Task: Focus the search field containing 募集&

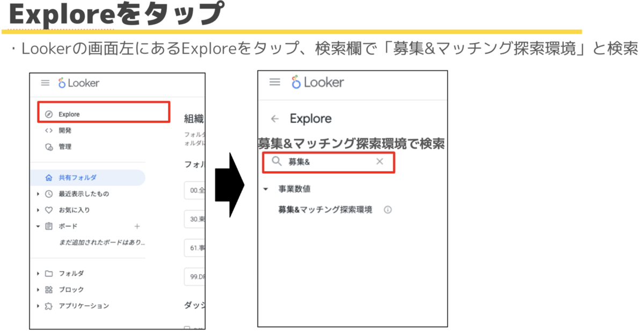Action: pyautogui.click(x=328, y=163)
